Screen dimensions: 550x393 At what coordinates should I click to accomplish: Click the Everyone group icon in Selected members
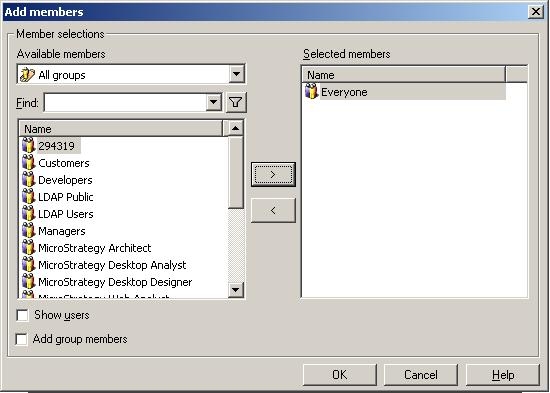click(x=311, y=92)
